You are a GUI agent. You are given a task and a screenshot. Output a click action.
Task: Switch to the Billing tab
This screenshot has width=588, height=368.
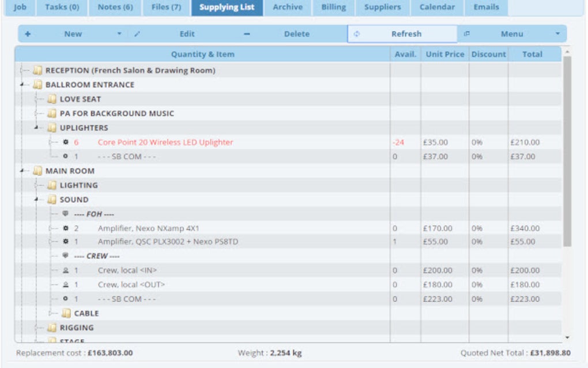(334, 7)
